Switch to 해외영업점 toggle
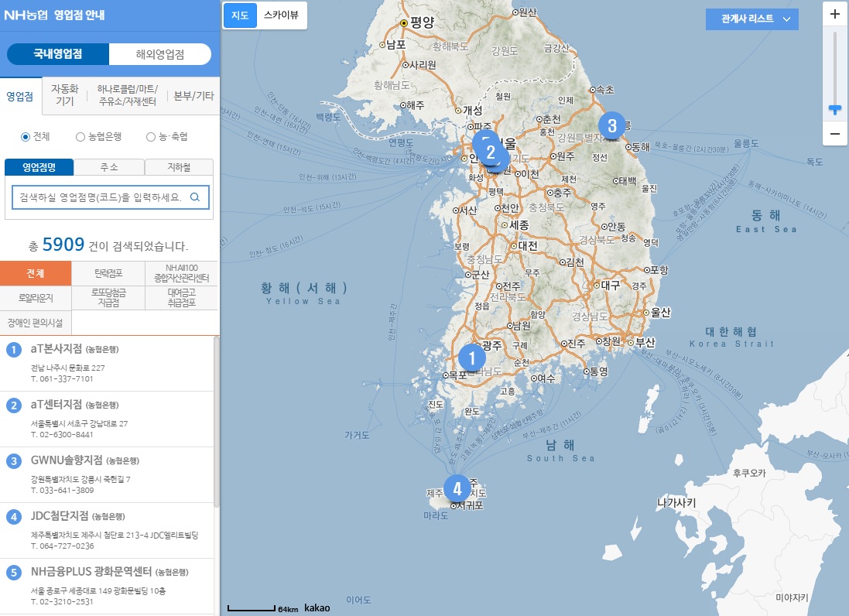The height and width of the screenshot is (616, 849). point(159,54)
